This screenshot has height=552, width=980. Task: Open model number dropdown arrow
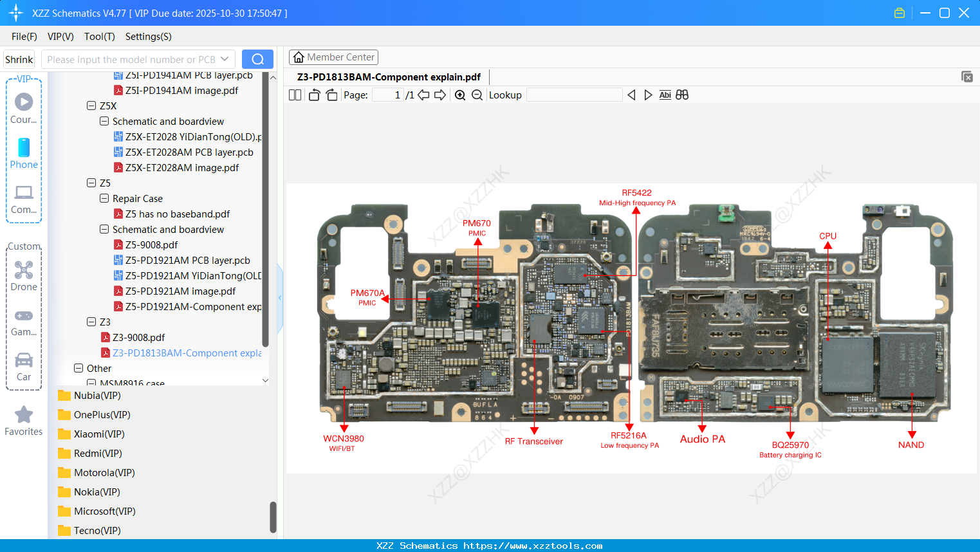click(x=225, y=59)
